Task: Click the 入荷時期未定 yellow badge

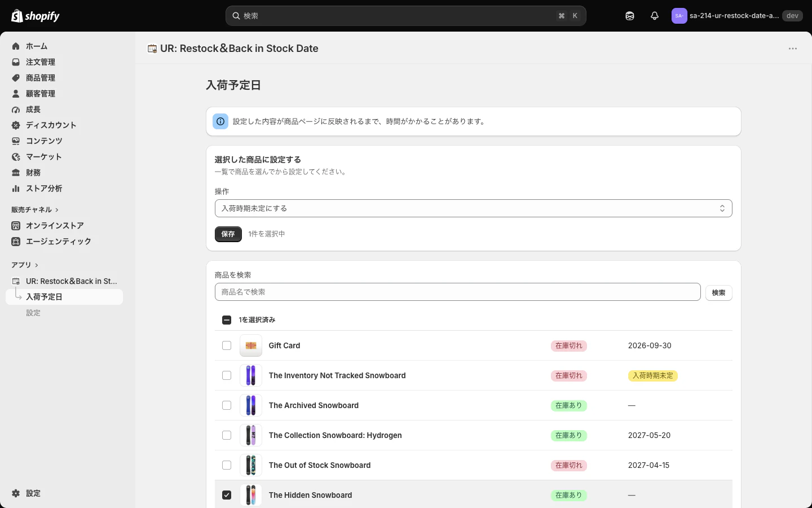Action: click(653, 376)
